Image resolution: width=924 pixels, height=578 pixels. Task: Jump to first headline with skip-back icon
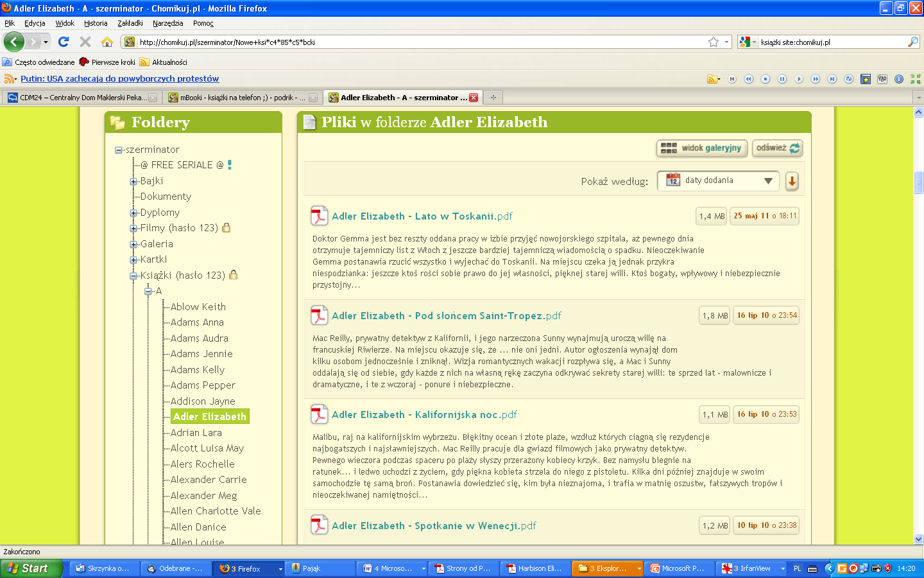tap(732, 79)
